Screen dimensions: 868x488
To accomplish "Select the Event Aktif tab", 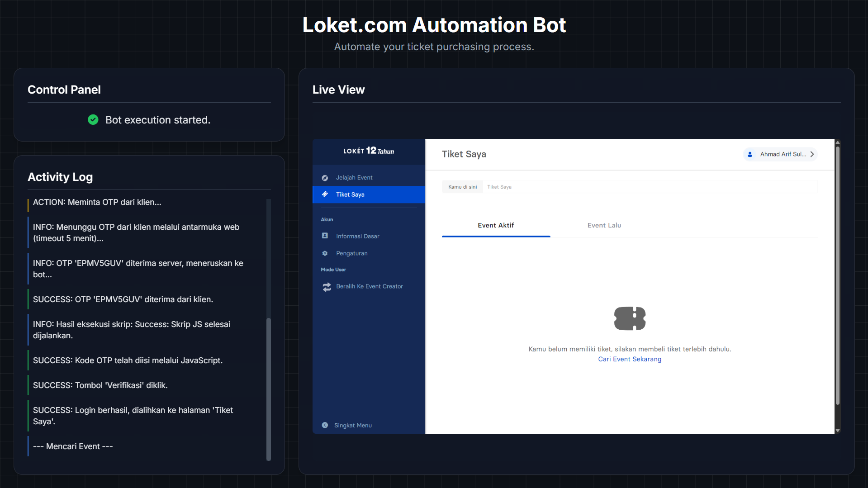I will 496,225.
